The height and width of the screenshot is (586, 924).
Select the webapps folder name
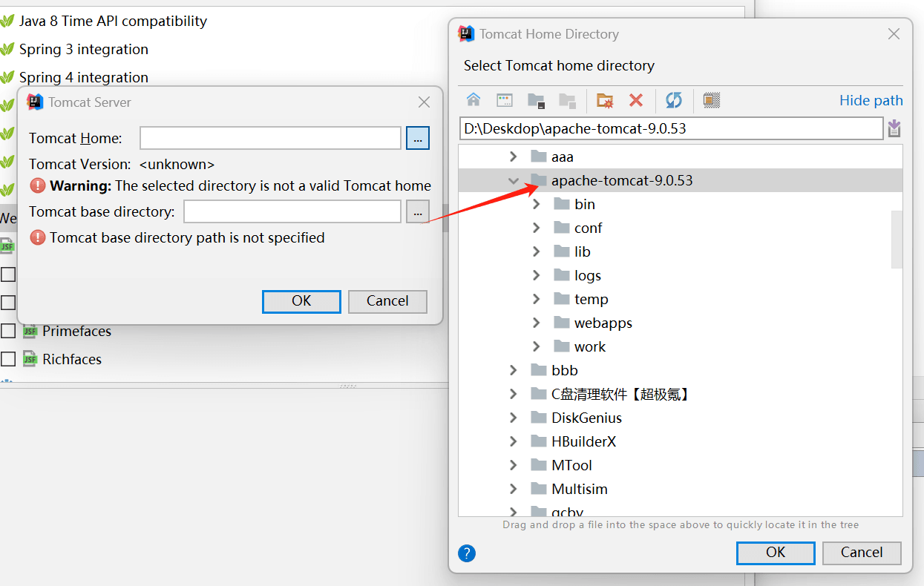[x=603, y=323]
